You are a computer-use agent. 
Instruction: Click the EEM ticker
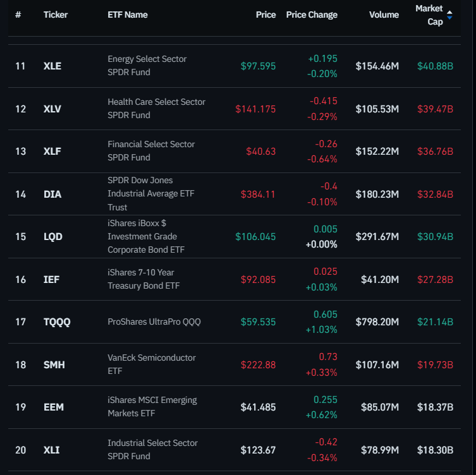coord(54,407)
